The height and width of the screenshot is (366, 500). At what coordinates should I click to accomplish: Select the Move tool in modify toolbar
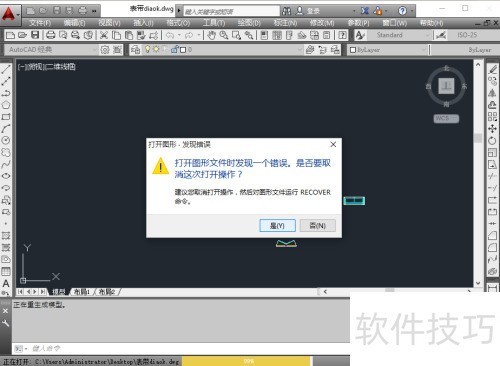pos(492,129)
